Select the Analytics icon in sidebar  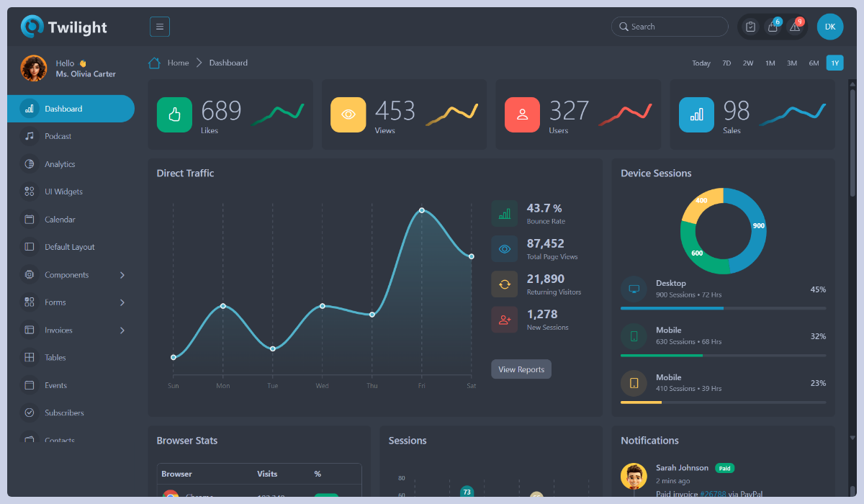pyautogui.click(x=29, y=163)
